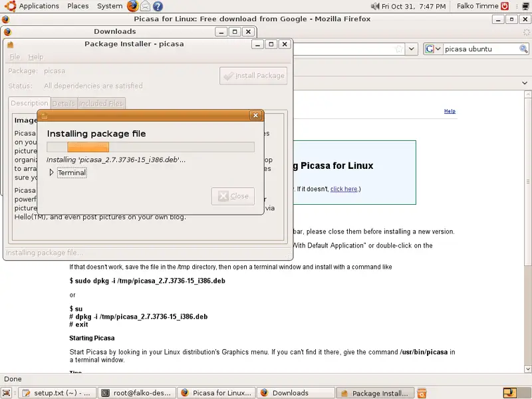Open the Places menu
532x399 pixels.
tap(78, 6)
